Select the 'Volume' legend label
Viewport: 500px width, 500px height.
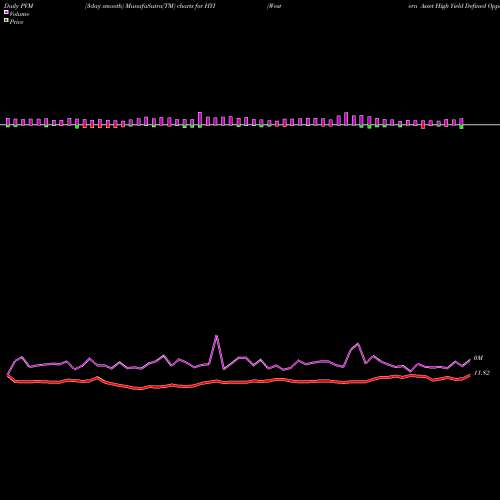click(19, 14)
